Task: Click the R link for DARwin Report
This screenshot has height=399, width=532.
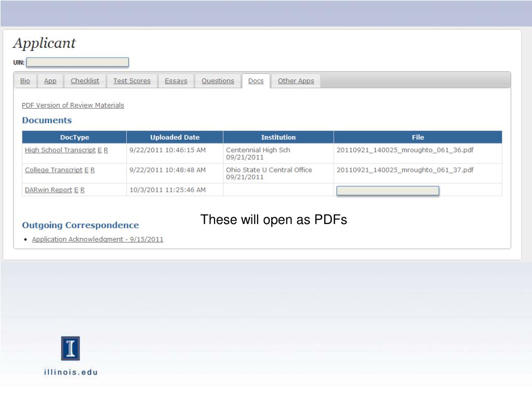Action: point(83,190)
